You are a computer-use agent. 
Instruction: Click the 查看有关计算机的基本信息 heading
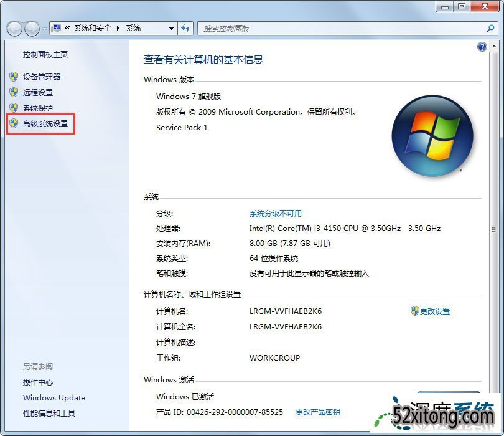[203, 60]
